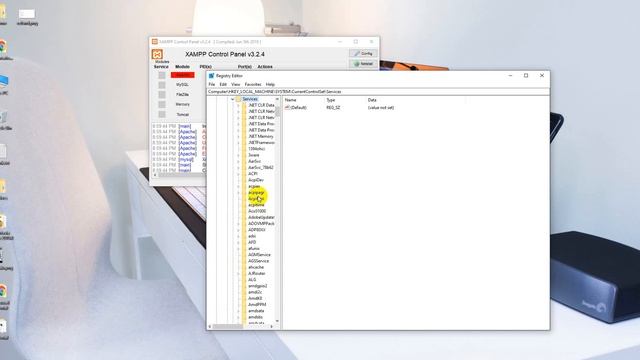The height and width of the screenshot is (360, 640).
Task: Select the AdobeUpdater registry key
Action: 261,218
